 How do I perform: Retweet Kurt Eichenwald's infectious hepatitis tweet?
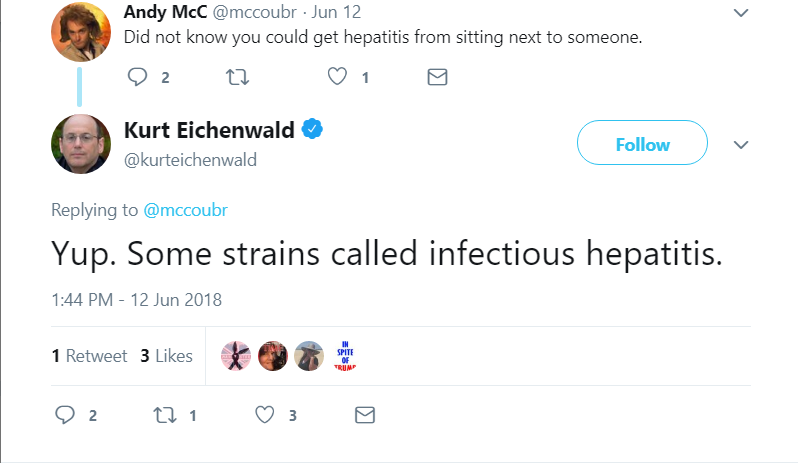[165, 415]
